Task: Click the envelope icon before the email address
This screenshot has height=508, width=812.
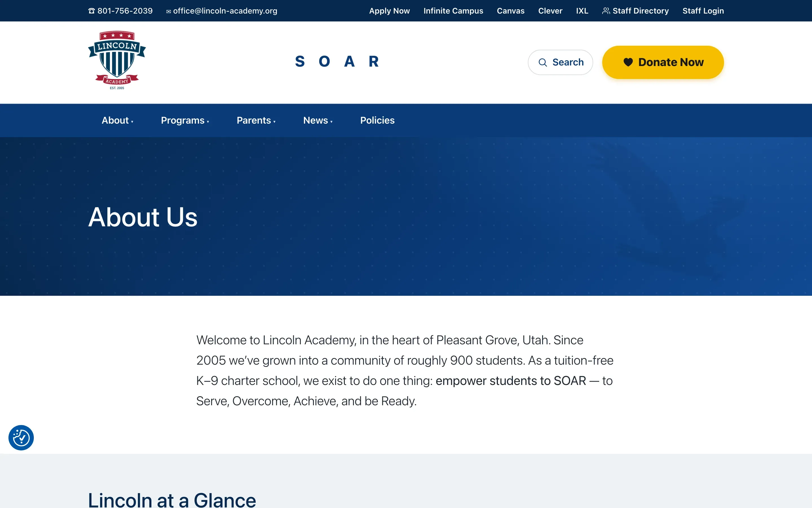Action: [x=168, y=11]
